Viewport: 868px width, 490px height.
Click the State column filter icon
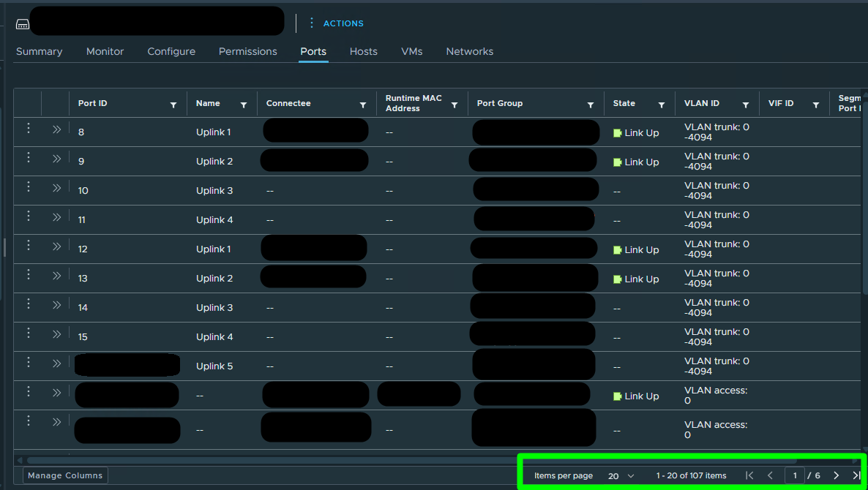click(x=662, y=105)
